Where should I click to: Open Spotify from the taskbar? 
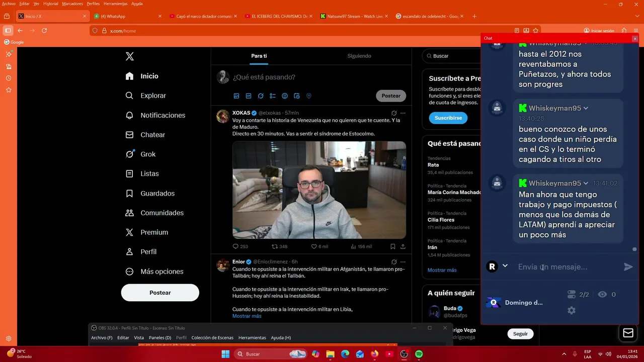point(419,354)
